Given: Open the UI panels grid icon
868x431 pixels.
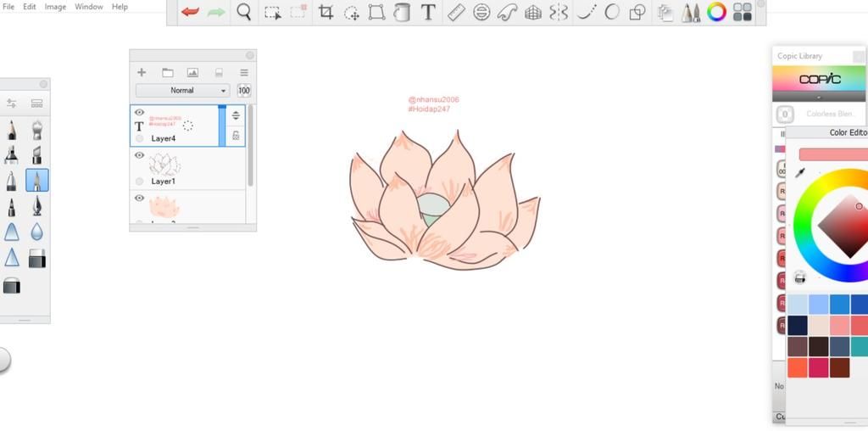Looking at the screenshot, I should (x=743, y=12).
